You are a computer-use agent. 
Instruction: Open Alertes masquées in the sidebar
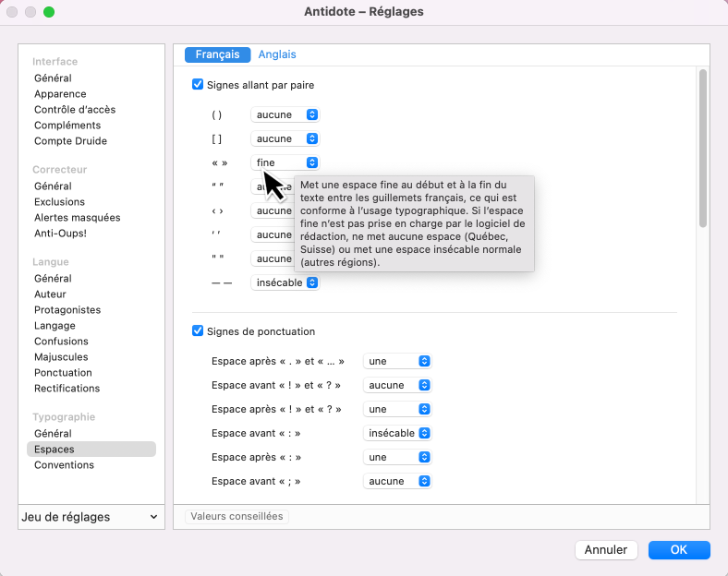[x=77, y=218]
